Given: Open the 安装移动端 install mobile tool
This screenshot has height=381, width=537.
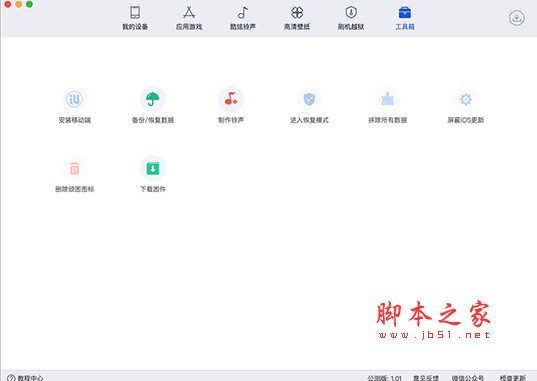Looking at the screenshot, I should click(x=74, y=99).
